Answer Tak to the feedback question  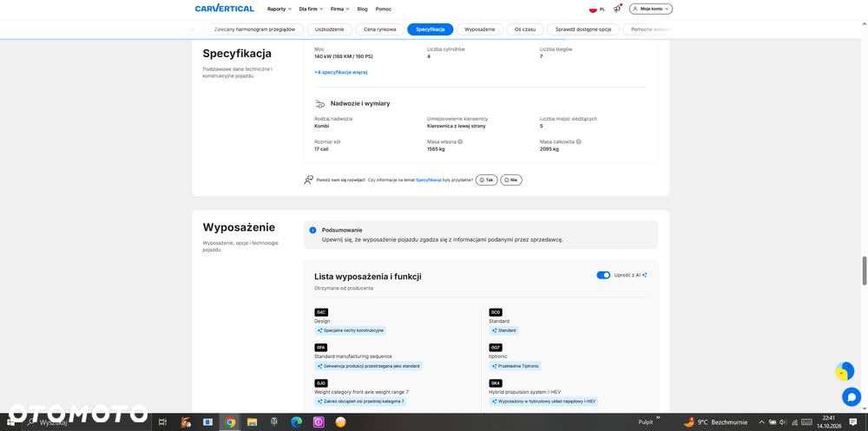coord(487,180)
